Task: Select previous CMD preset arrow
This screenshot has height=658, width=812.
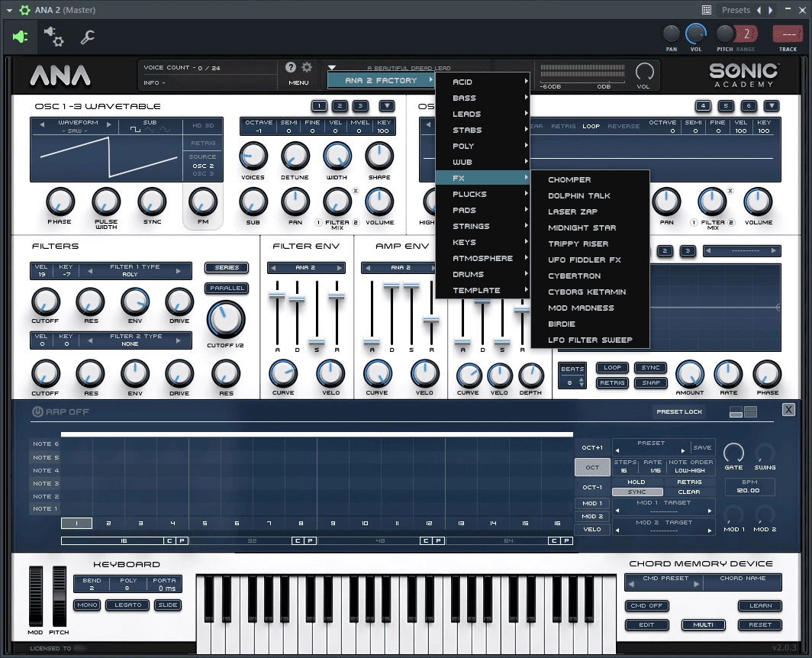Action: (x=631, y=584)
